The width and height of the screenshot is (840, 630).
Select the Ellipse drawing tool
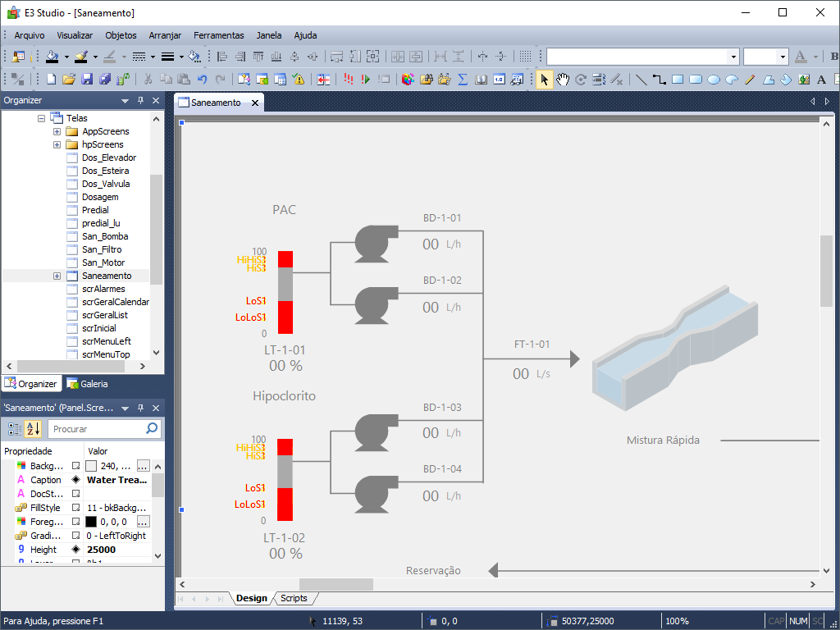point(713,80)
